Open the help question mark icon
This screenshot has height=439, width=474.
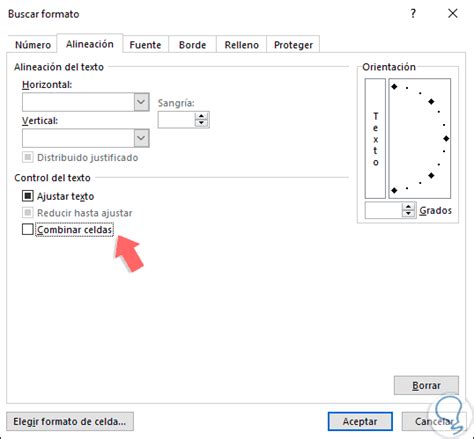coord(413,14)
